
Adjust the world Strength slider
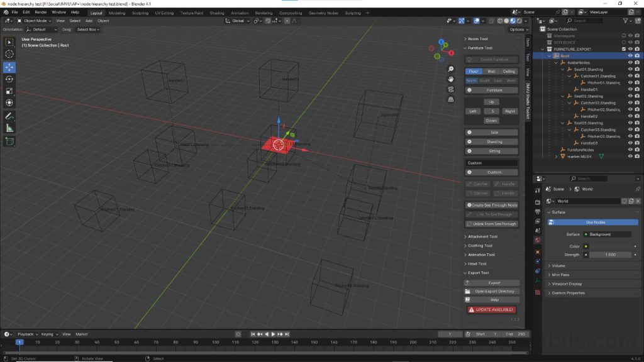[611, 255]
